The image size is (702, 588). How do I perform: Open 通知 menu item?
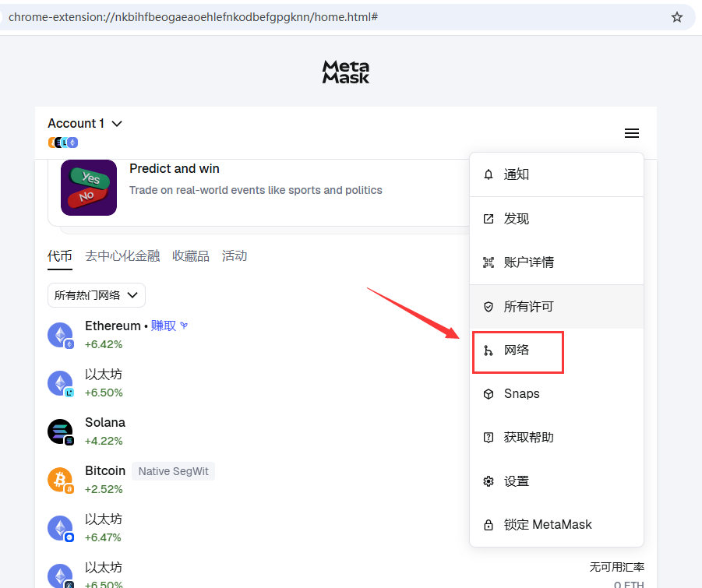556,174
